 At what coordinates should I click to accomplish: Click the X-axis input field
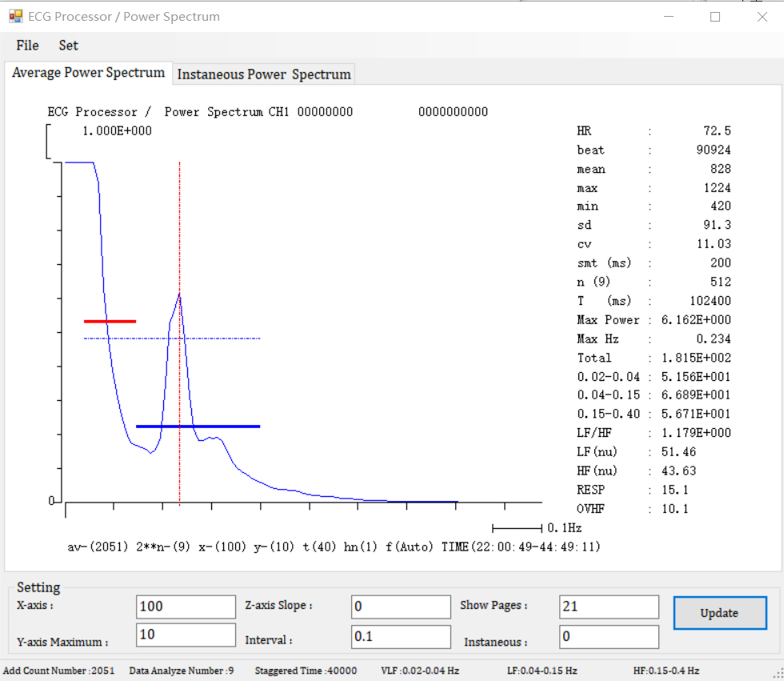pyautogui.click(x=186, y=607)
